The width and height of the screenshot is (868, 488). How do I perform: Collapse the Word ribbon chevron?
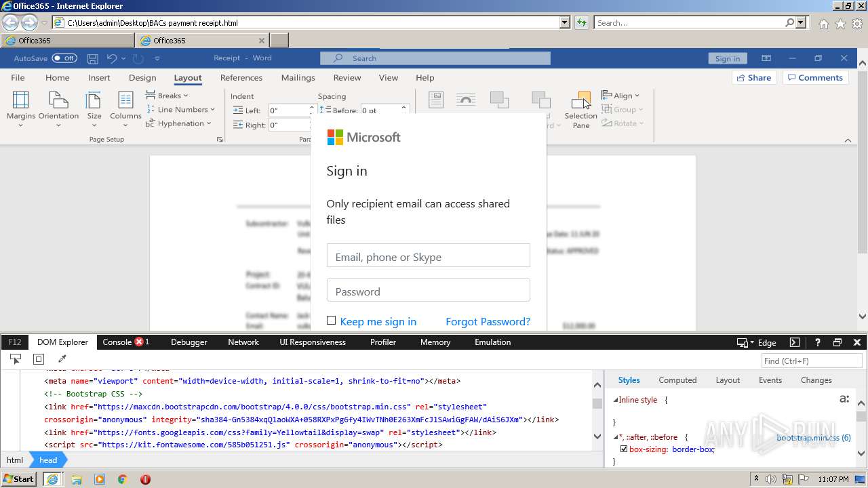click(x=848, y=140)
